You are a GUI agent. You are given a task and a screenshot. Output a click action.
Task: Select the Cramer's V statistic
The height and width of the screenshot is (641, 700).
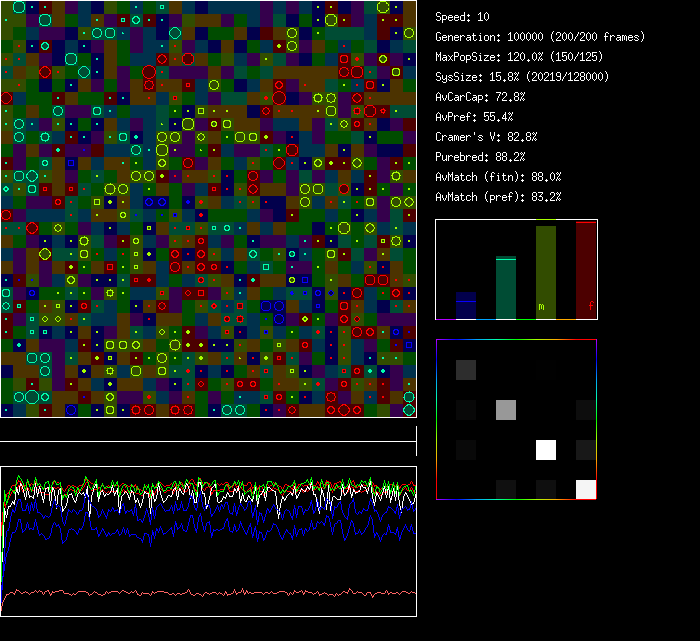(x=486, y=137)
